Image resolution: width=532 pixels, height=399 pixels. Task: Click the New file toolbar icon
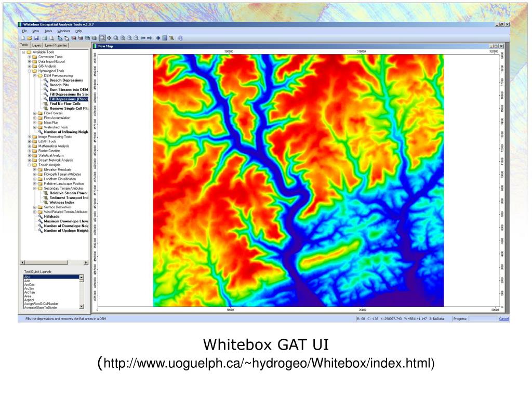22,38
